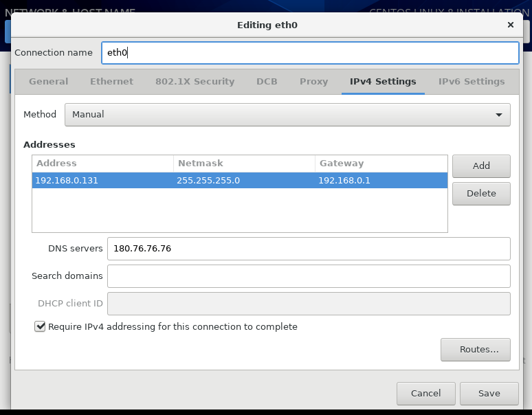Image resolution: width=532 pixels, height=415 pixels.
Task: Close the Editing eth0 dialog
Action: tap(510, 25)
